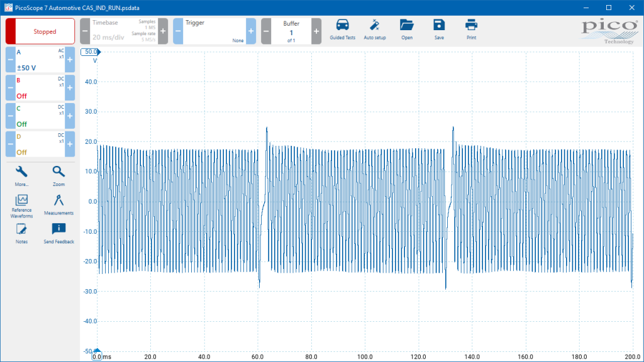Screen dimensions: 644x362
Task: Click Send Feedback
Action: tap(58, 234)
